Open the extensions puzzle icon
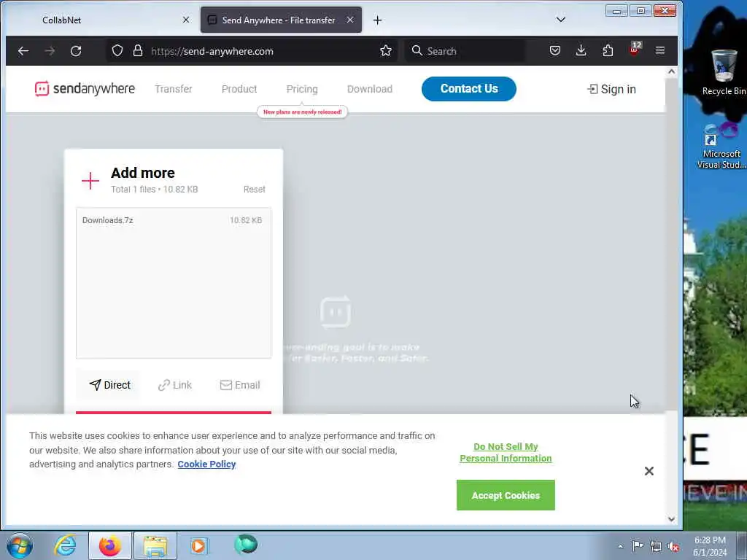Screen dimensions: 747x560 pos(608,50)
